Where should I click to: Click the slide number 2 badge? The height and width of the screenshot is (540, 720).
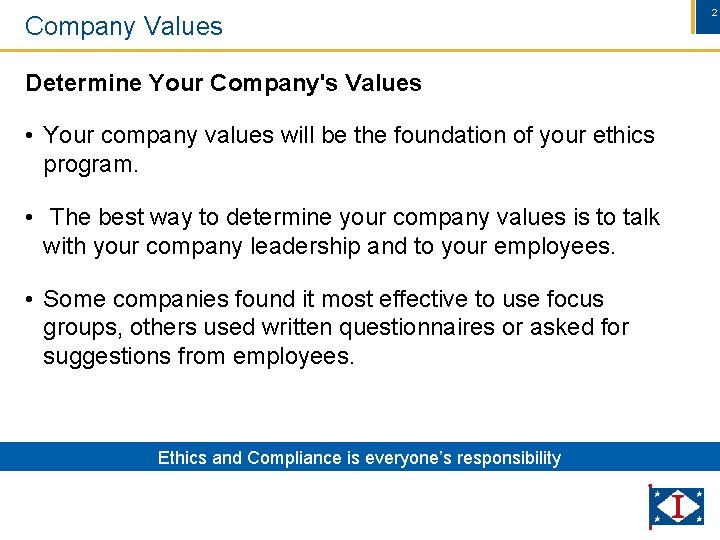pos(708,17)
